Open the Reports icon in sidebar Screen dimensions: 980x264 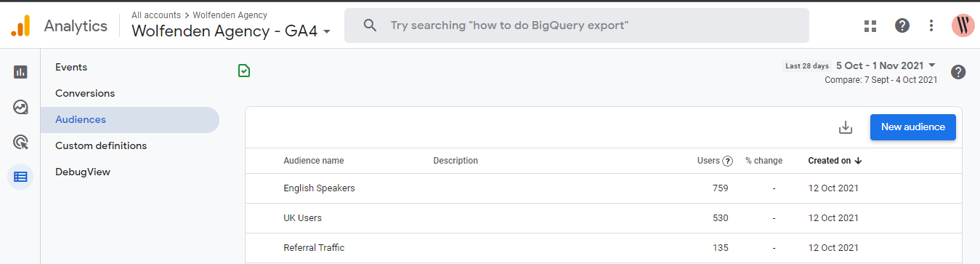(x=20, y=72)
